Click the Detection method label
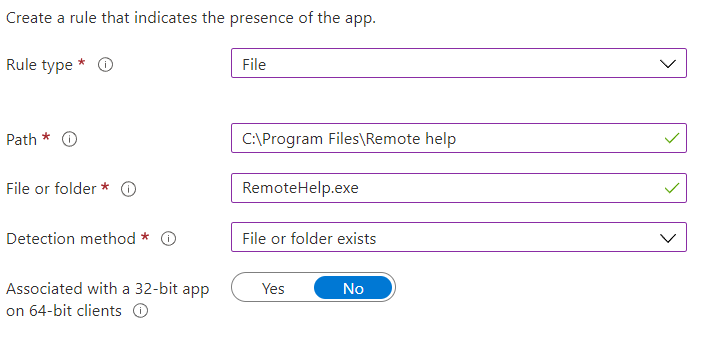704x362 pixels. tap(71, 238)
